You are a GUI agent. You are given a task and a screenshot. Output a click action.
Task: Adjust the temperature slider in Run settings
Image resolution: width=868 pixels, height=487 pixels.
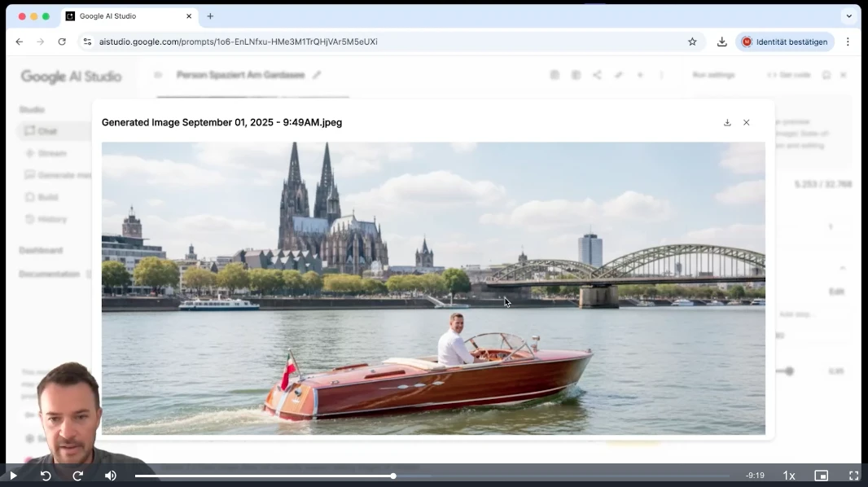788,371
